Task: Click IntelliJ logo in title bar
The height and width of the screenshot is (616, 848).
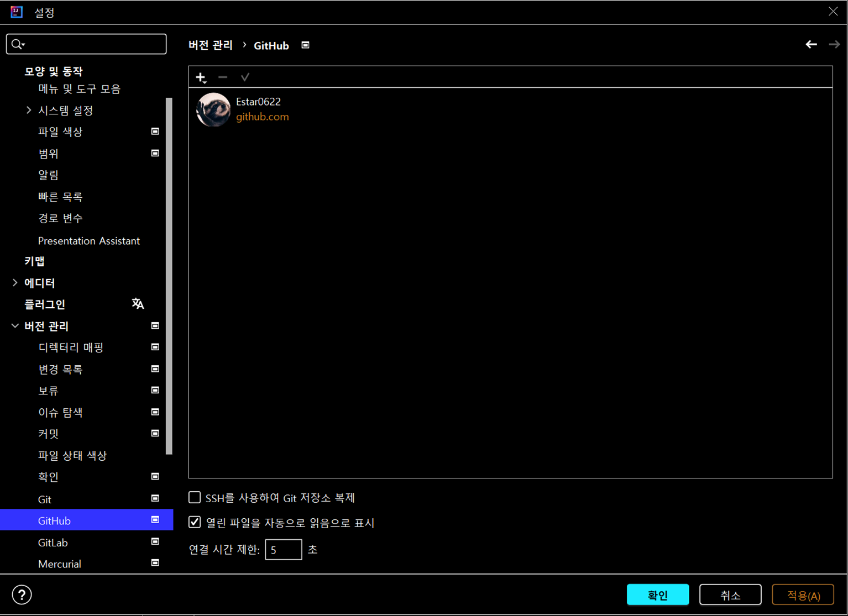Action: (17, 12)
